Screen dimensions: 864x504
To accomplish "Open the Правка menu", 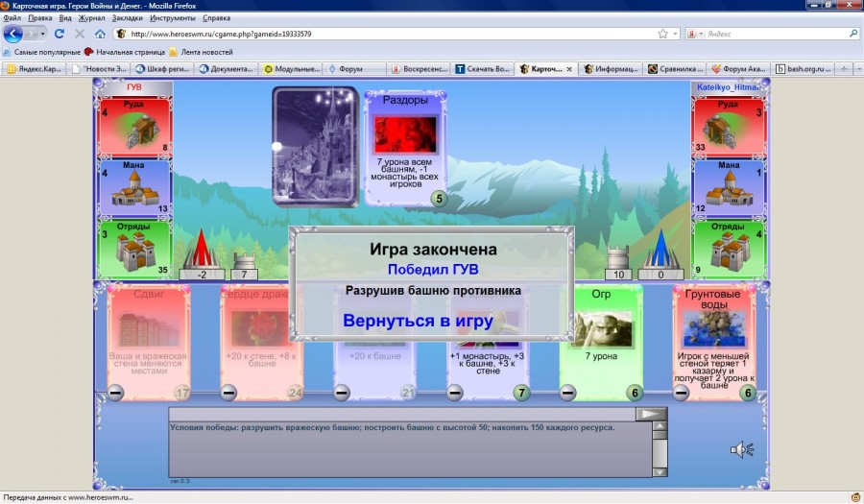I will tap(40, 17).
